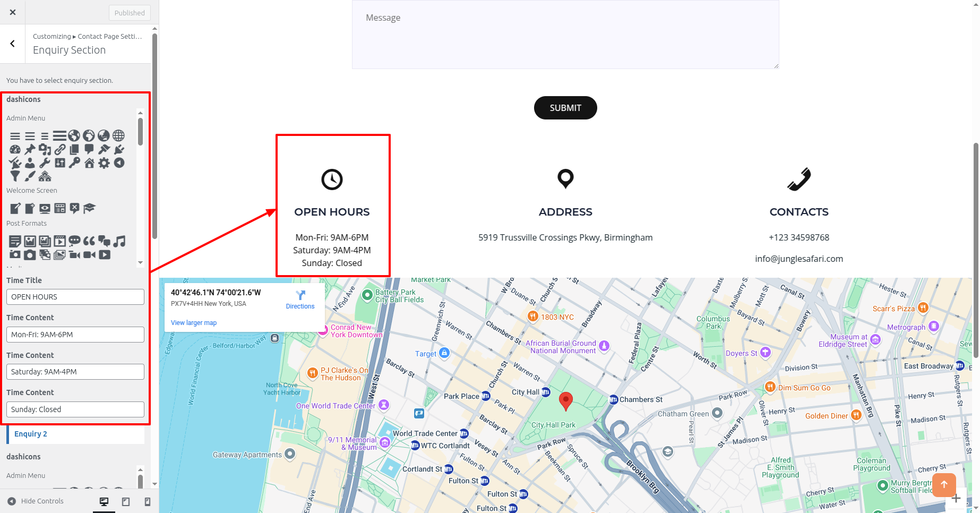
Task: Click the customizer panel scroll-down arrow
Action: click(154, 484)
